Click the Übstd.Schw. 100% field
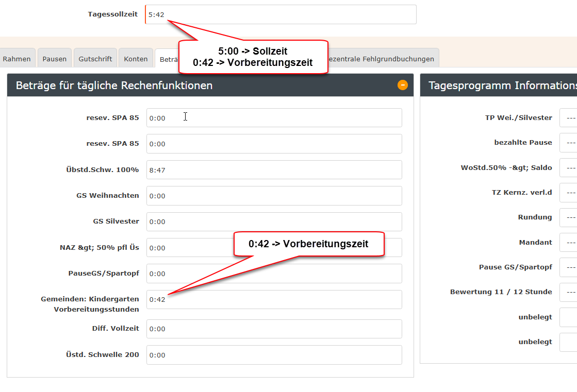Image resolution: width=577 pixels, height=392 pixels. [274, 170]
